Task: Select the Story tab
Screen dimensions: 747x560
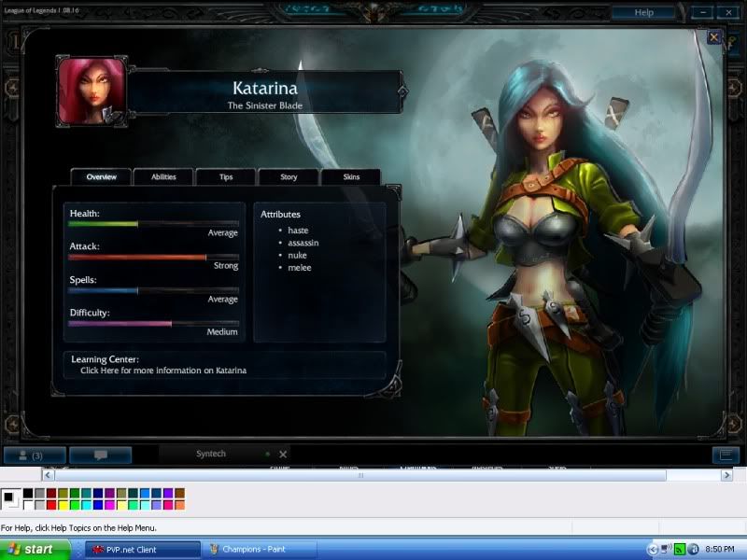Action: click(289, 176)
